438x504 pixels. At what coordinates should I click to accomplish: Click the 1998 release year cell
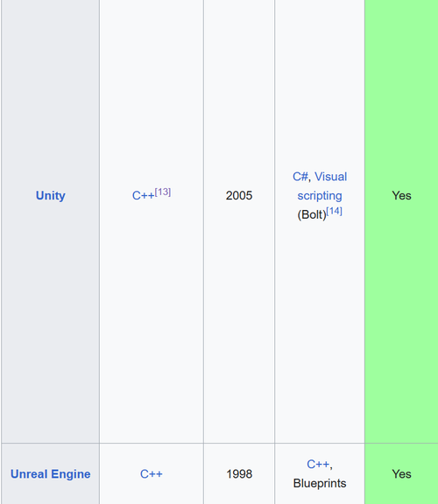(239, 474)
